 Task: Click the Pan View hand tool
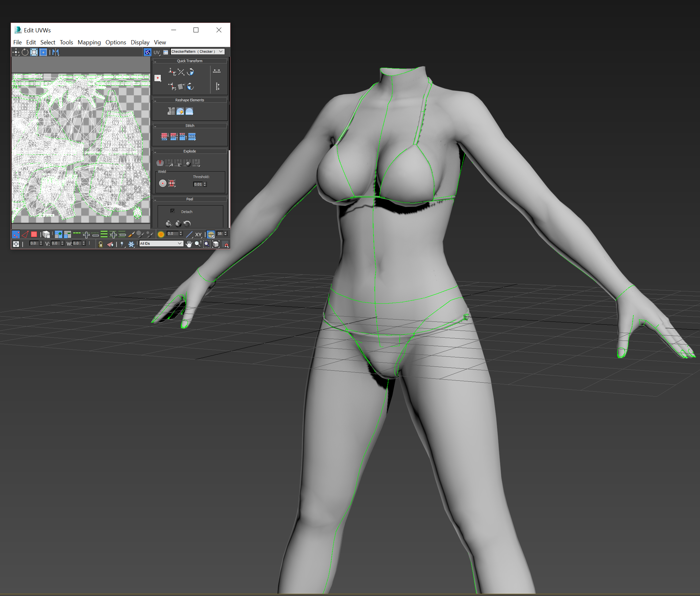point(189,244)
